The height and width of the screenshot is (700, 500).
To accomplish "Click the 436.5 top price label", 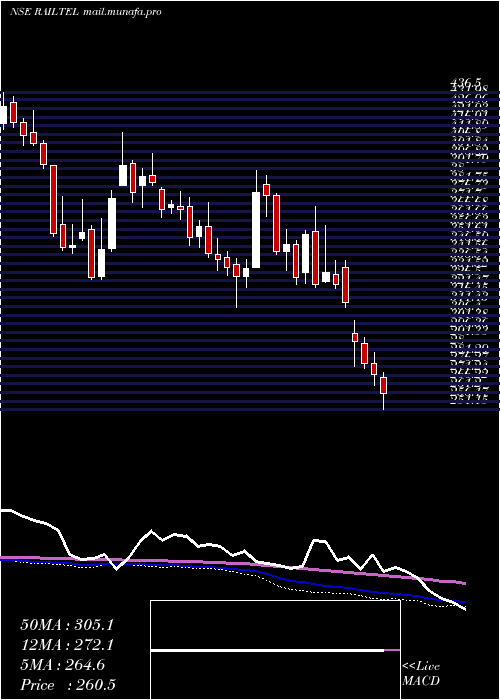I will [x=466, y=83].
